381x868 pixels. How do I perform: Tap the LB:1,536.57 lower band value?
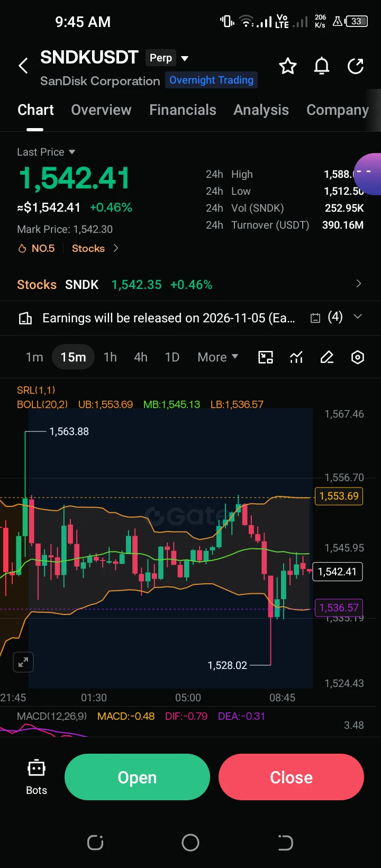[x=237, y=404]
